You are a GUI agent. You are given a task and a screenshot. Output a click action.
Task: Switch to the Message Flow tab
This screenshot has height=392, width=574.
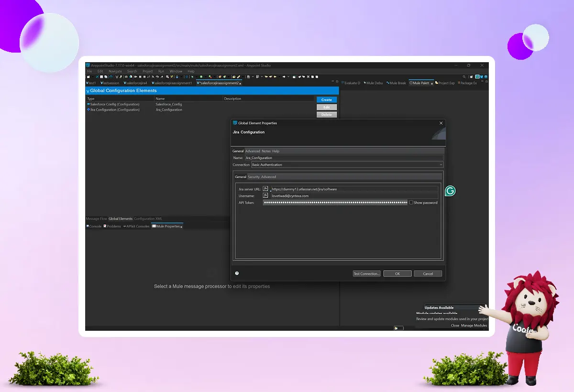coord(96,219)
